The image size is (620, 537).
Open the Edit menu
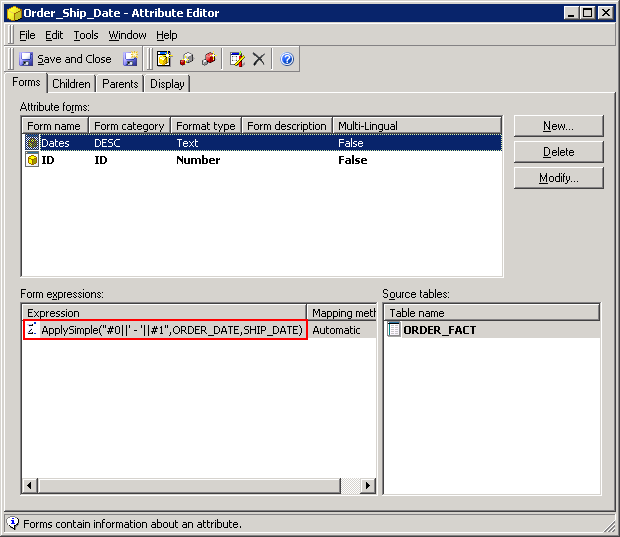tap(54, 35)
